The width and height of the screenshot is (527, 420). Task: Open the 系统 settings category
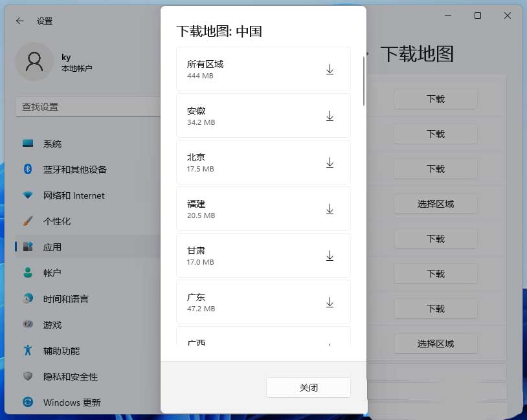click(52, 144)
